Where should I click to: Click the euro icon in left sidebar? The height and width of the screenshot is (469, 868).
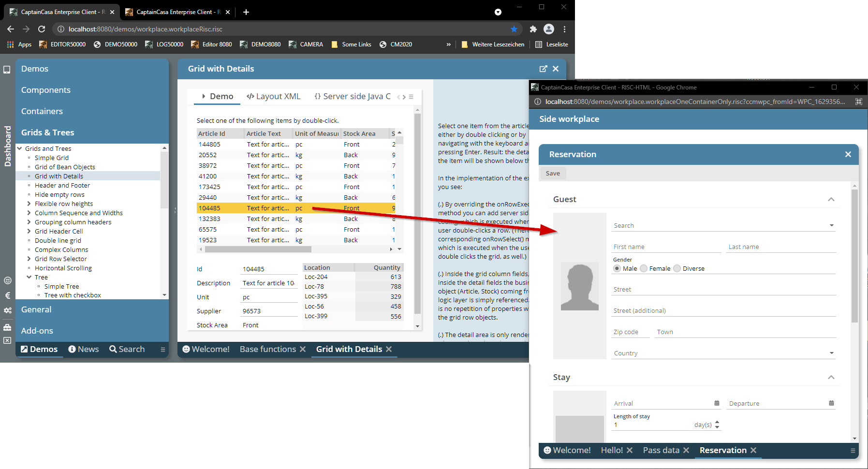click(x=7, y=295)
